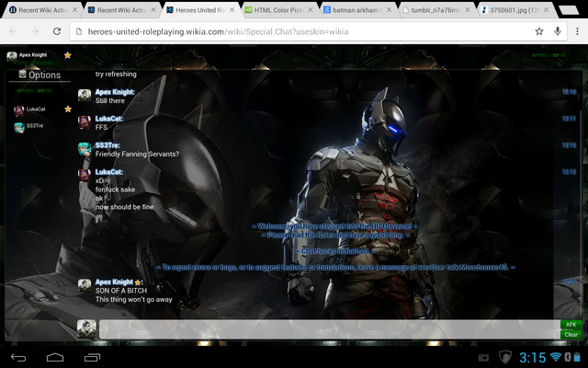Image resolution: width=588 pixels, height=368 pixels.
Task: Tap the Android recent apps button
Action: coord(92,357)
